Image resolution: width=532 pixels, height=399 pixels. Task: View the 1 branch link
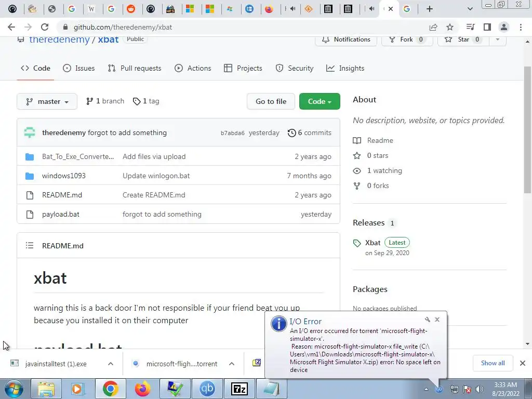105,101
